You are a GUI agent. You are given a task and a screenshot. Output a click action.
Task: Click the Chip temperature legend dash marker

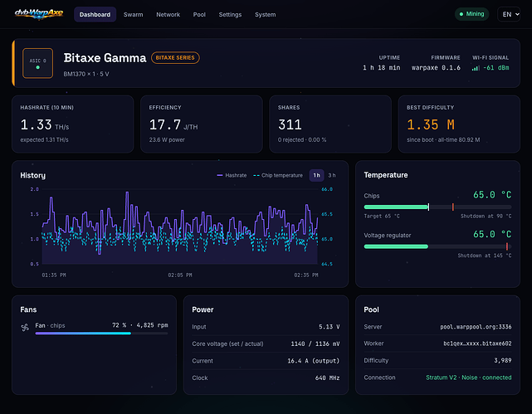point(256,175)
